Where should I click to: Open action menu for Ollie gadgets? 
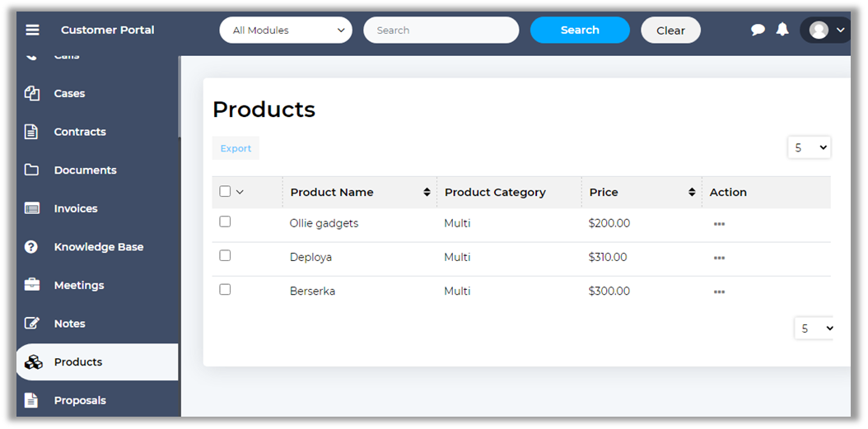(x=719, y=224)
